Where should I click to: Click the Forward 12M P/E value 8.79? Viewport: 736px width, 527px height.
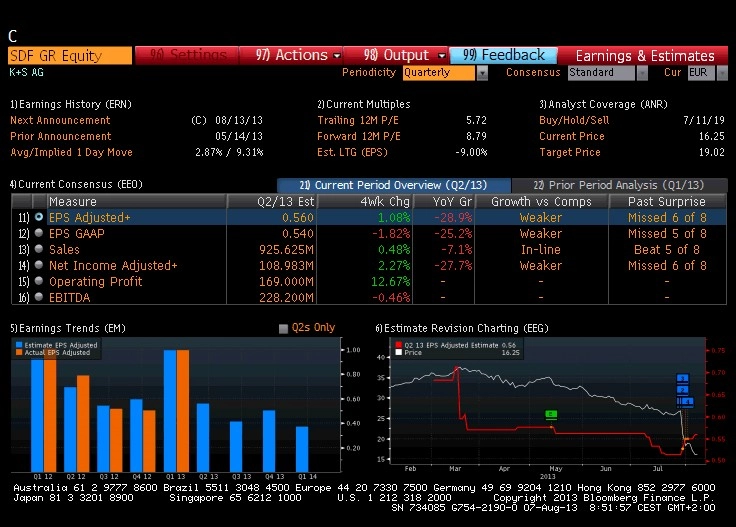click(x=476, y=136)
